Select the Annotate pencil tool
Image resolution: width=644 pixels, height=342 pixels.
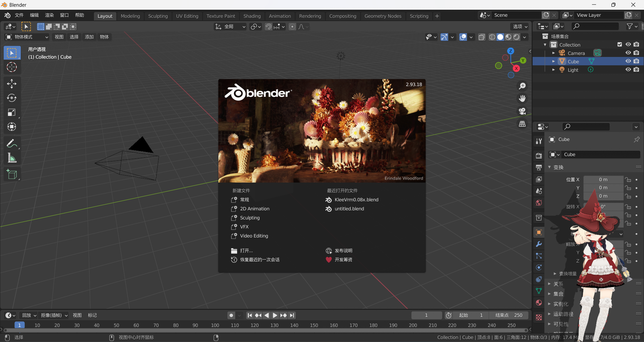(12, 143)
